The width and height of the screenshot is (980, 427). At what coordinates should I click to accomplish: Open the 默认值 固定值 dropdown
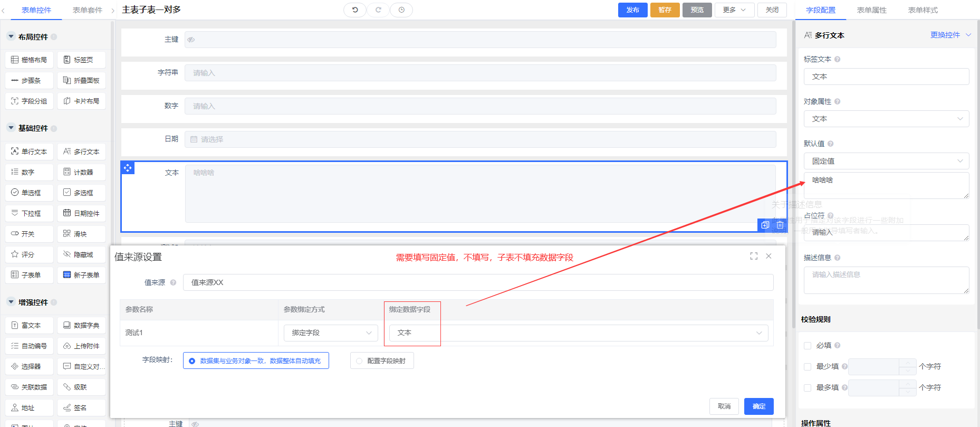click(x=886, y=161)
